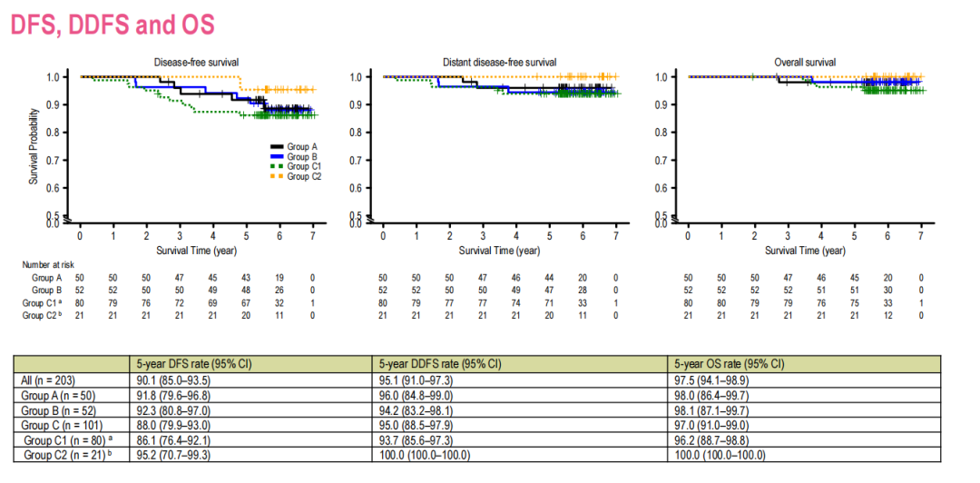
Task: Click the black Group A legend swatch
Action: (277, 147)
